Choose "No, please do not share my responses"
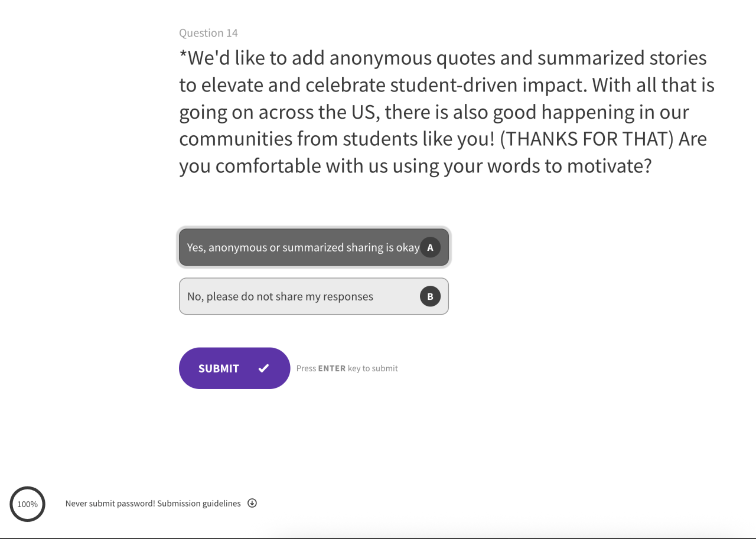 click(x=280, y=296)
